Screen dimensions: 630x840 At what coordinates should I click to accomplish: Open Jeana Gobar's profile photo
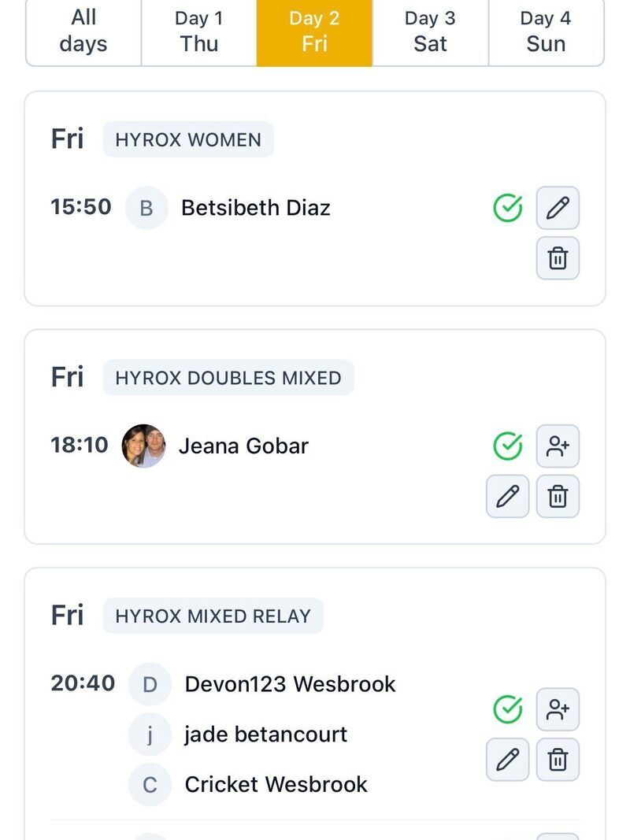pos(143,446)
